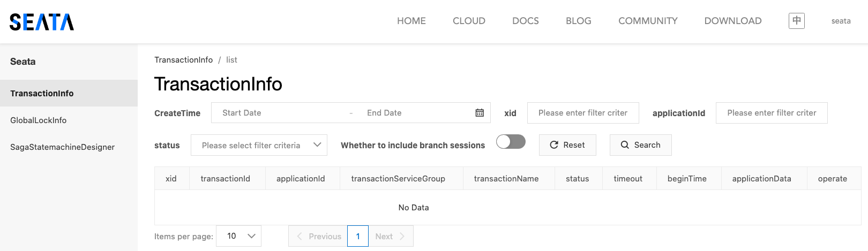The image size is (868, 251).
Task: Click the No Data message
Action: coord(414,208)
